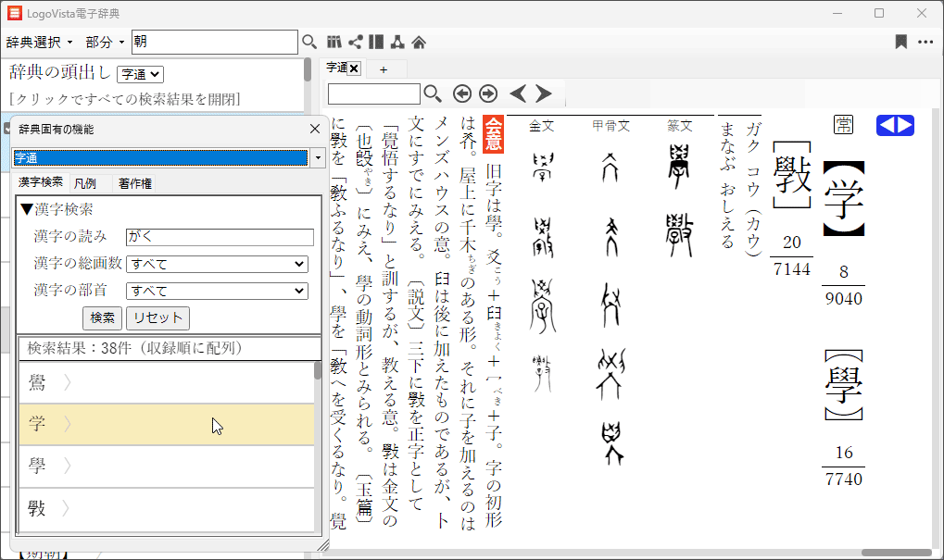
Task: Close the 辞典固有の機能 panel
Action: click(x=314, y=129)
